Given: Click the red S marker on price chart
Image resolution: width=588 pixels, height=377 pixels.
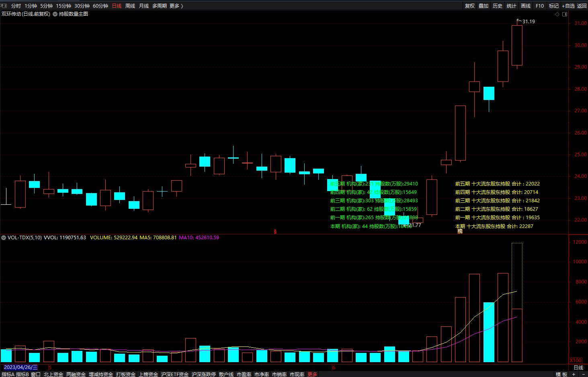Looking at the screenshot, I should [275, 232].
